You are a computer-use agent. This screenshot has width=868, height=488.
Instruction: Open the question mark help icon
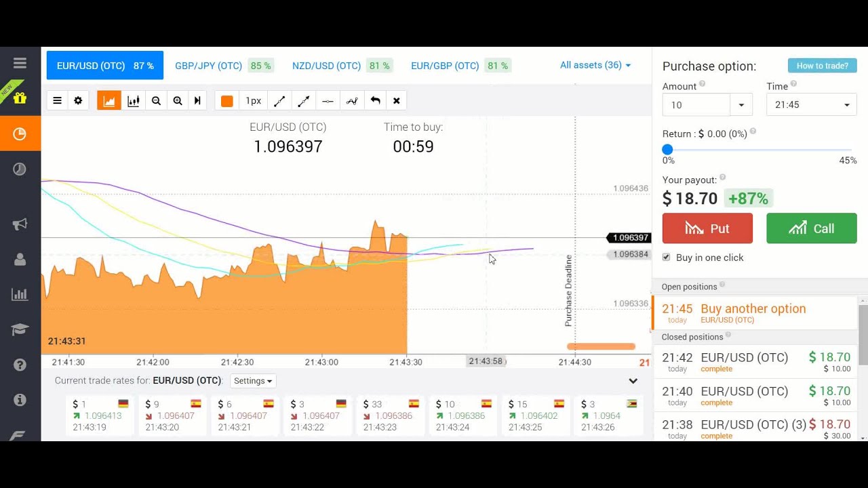(20, 365)
